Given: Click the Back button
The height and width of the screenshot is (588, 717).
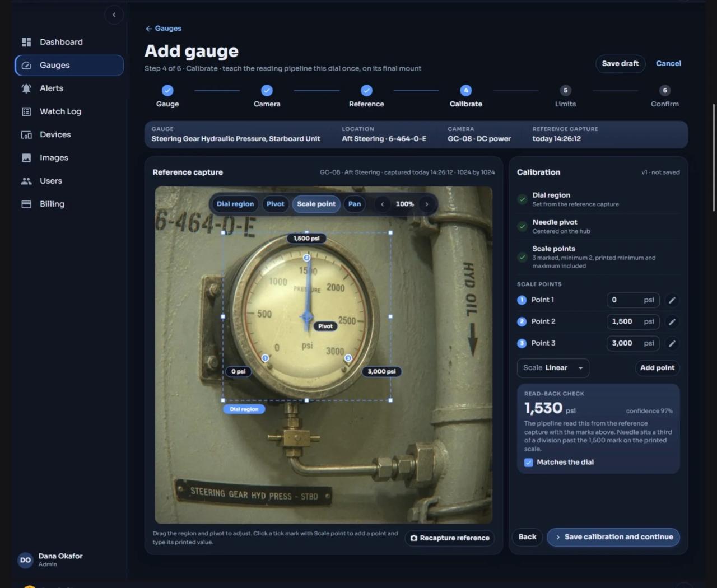Looking at the screenshot, I should (527, 537).
